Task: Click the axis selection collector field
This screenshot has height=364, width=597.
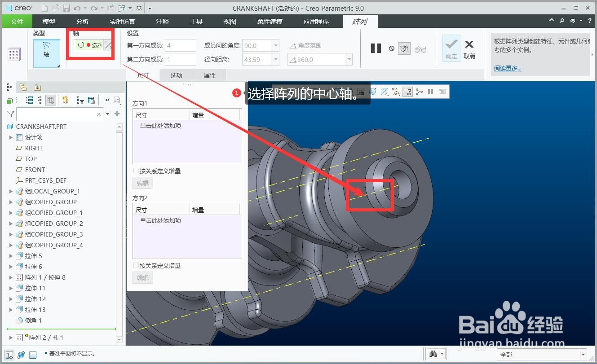Action: coord(89,45)
